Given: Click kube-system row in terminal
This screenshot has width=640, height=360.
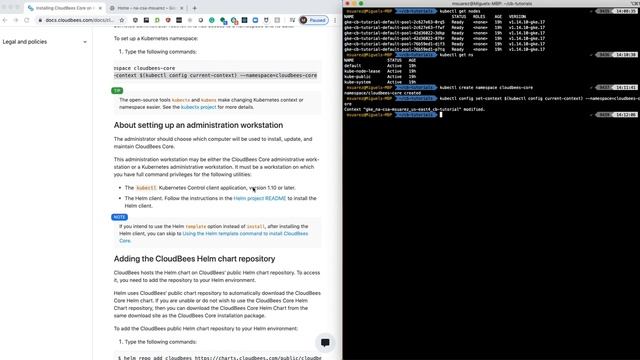Looking at the screenshot, I should 380,82.
